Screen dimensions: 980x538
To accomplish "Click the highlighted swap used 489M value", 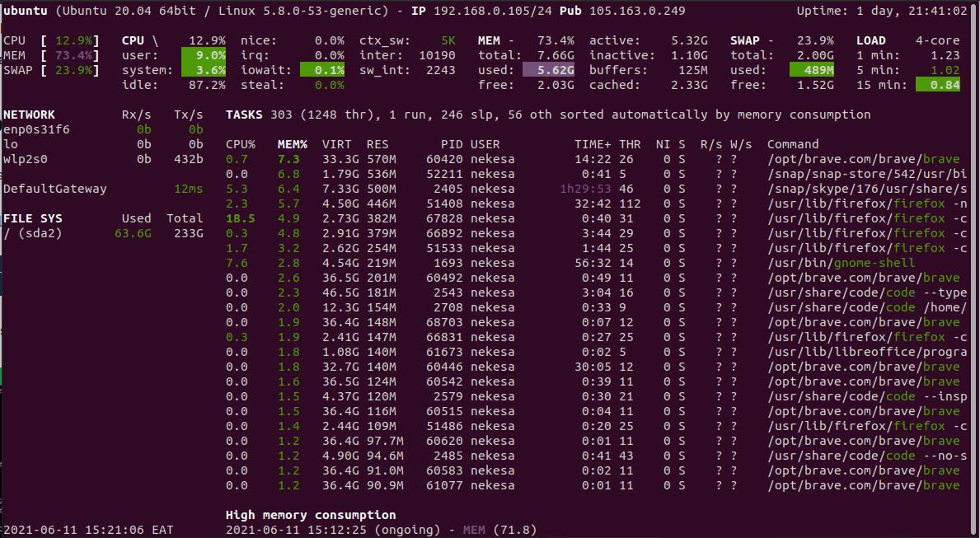I will tap(811, 70).
